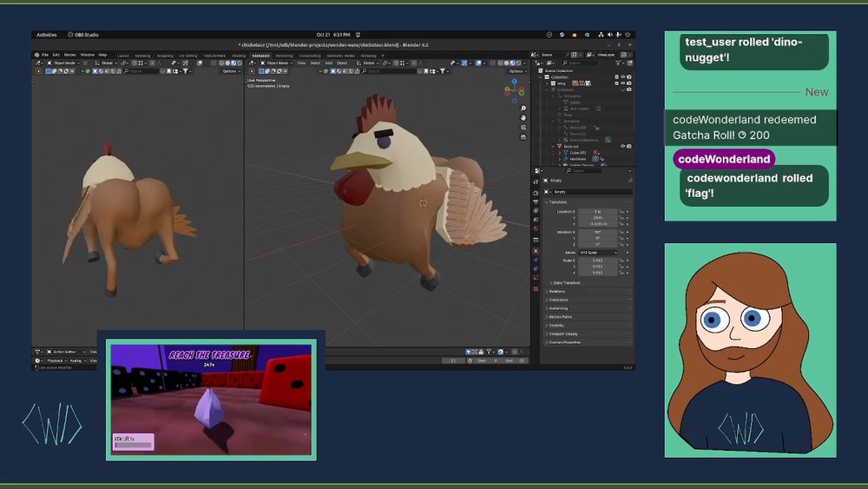
Task: Expand the Delta Transform panel
Action: pyautogui.click(x=565, y=282)
